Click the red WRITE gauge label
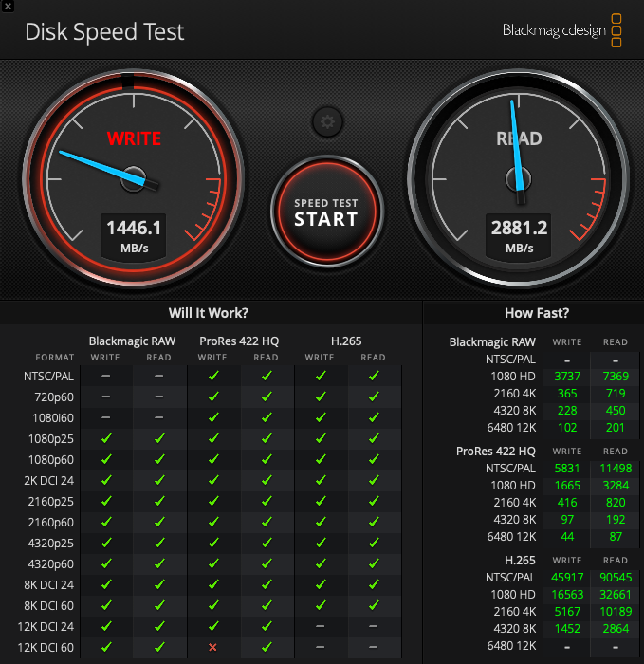This screenshot has width=644, height=664. 134,138
